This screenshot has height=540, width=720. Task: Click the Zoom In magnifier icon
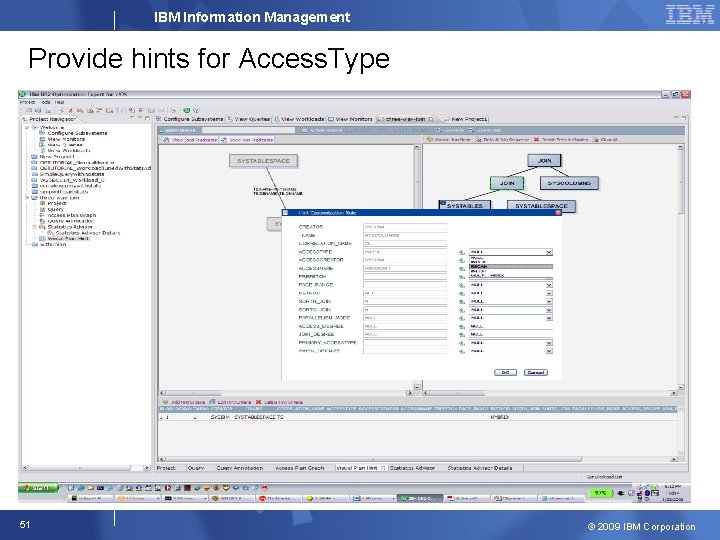point(439,130)
